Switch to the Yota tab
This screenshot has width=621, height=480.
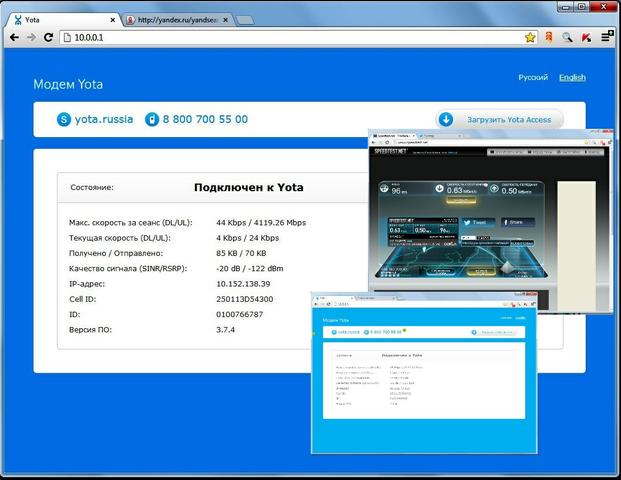[x=63, y=20]
